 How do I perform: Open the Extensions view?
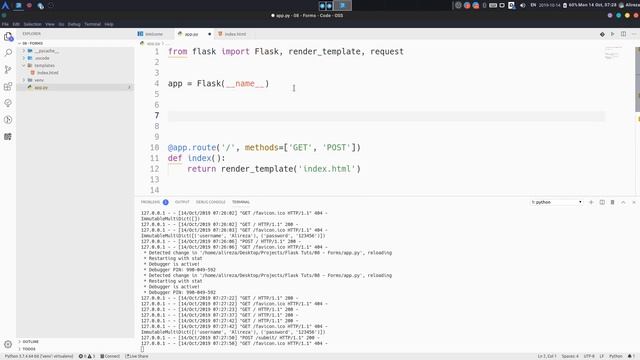[x=8, y=86]
